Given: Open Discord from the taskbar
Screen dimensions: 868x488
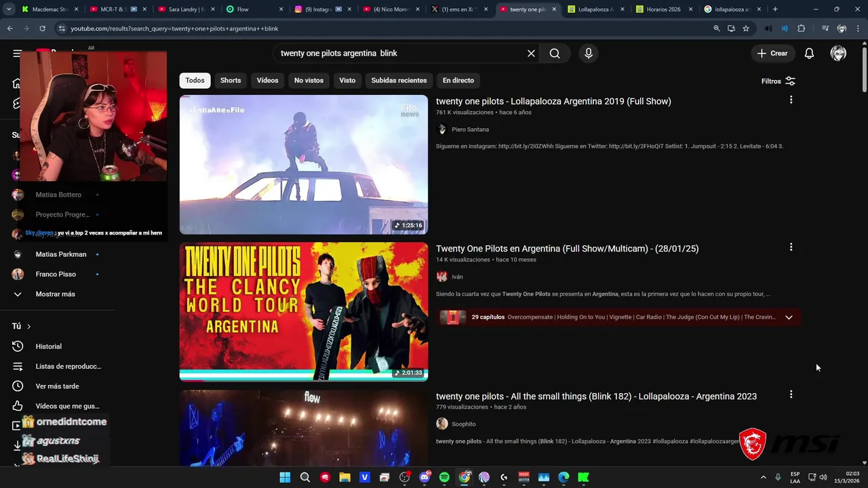Looking at the screenshot, I should 425,477.
